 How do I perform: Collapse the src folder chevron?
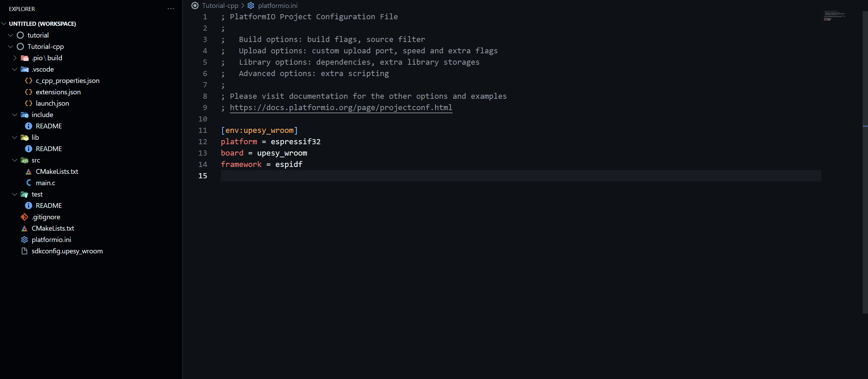click(15, 160)
